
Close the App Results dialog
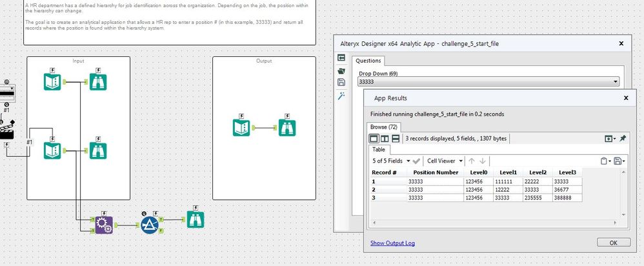626,98
